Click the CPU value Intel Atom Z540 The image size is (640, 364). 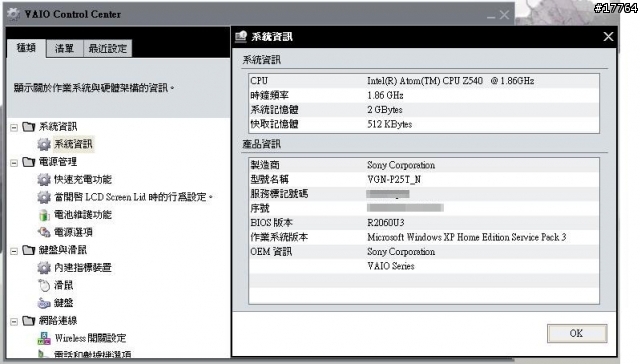(x=451, y=81)
